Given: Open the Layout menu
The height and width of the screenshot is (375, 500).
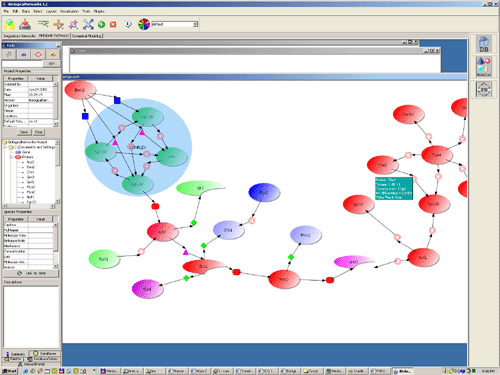Looking at the screenshot, I should pyautogui.click(x=51, y=11).
